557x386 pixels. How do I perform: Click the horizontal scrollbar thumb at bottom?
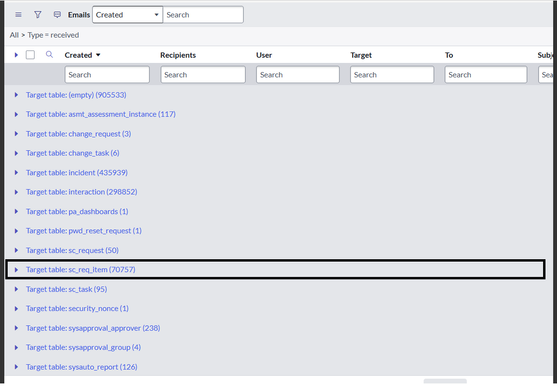coord(445,381)
